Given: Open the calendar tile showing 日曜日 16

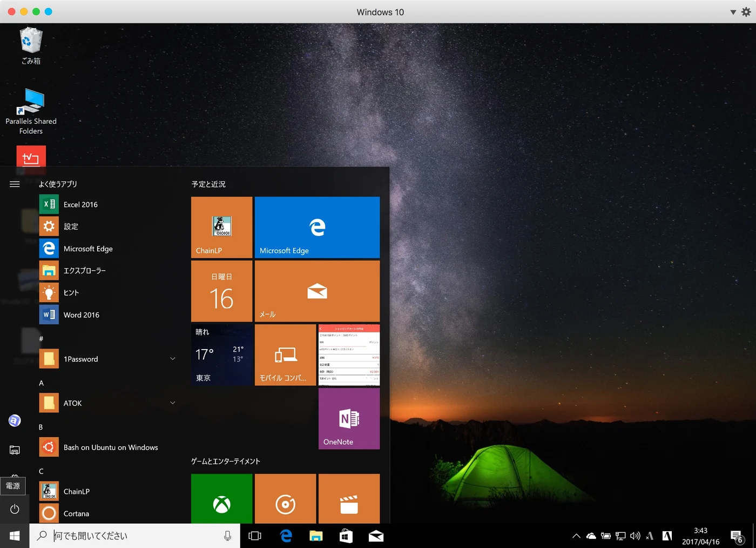Looking at the screenshot, I should (221, 291).
